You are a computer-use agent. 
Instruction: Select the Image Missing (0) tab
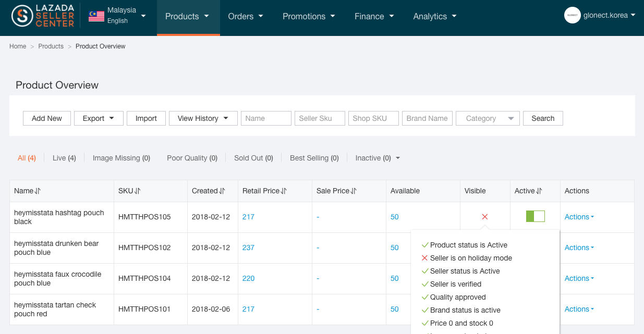(121, 158)
